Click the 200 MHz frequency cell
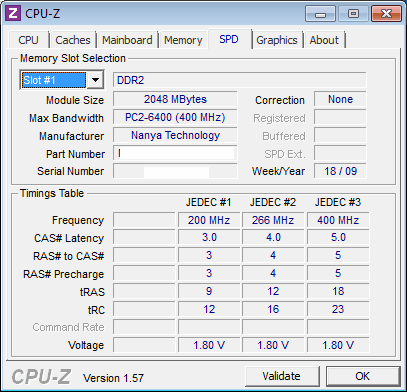Viewport: 407px width, 392px height. tap(209, 220)
